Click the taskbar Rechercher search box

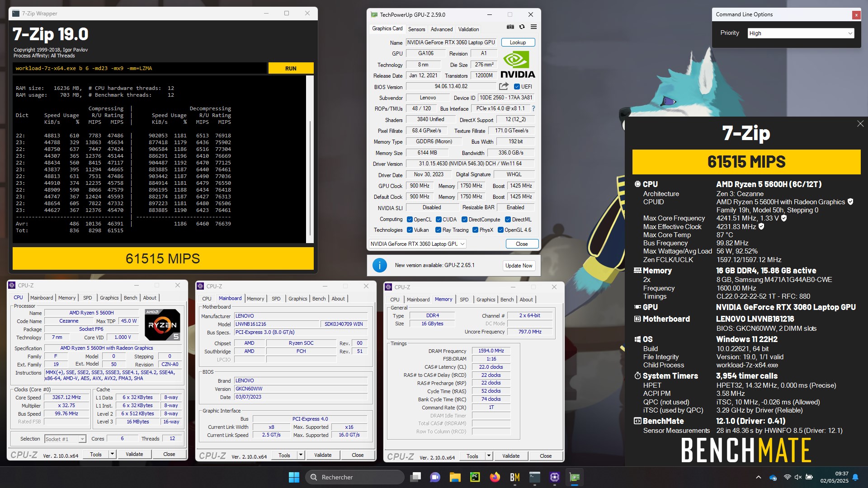[355, 477]
